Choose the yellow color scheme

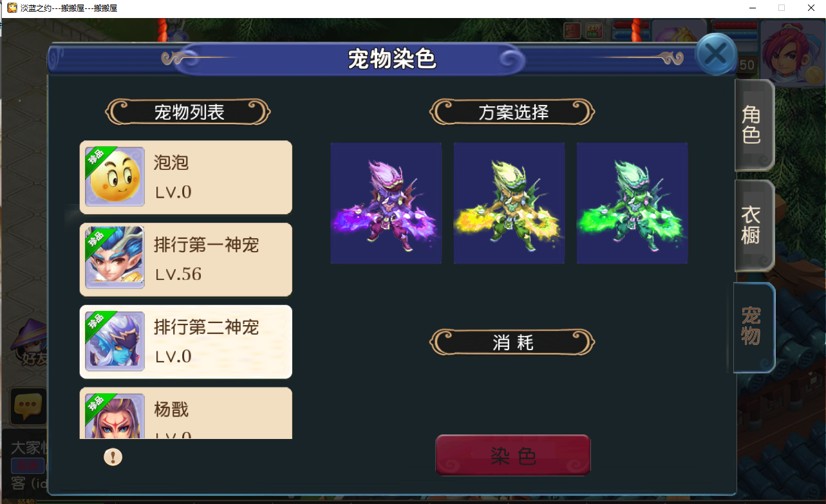(x=509, y=203)
